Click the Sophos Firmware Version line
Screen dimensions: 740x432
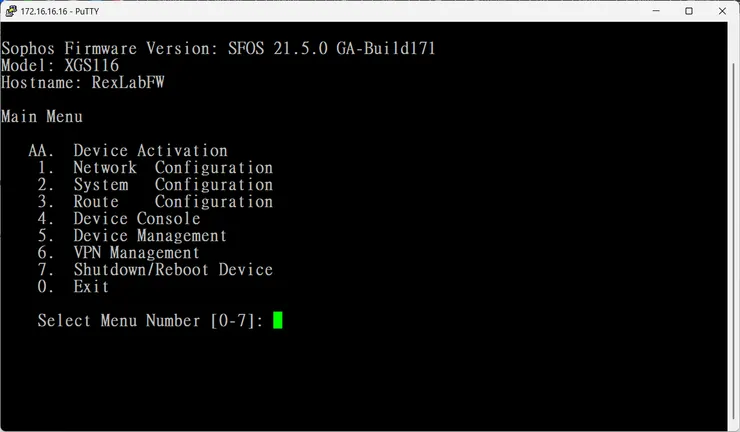[218, 48]
